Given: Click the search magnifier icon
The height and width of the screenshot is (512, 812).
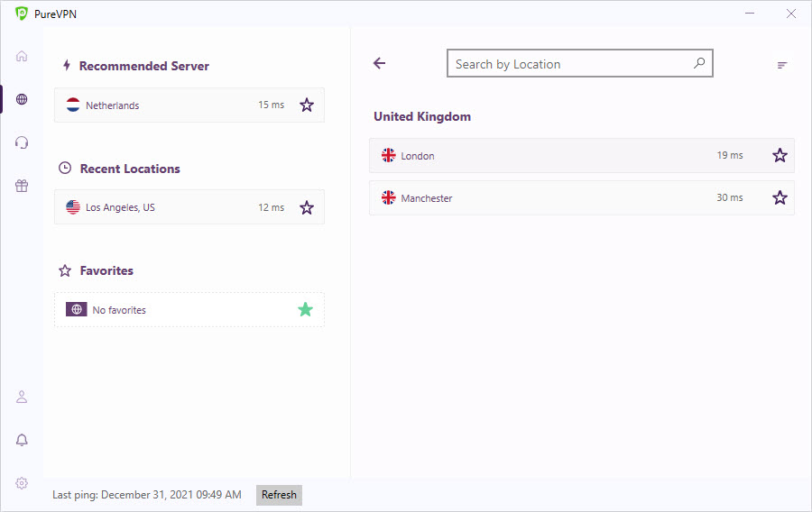Looking at the screenshot, I should pos(699,63).
